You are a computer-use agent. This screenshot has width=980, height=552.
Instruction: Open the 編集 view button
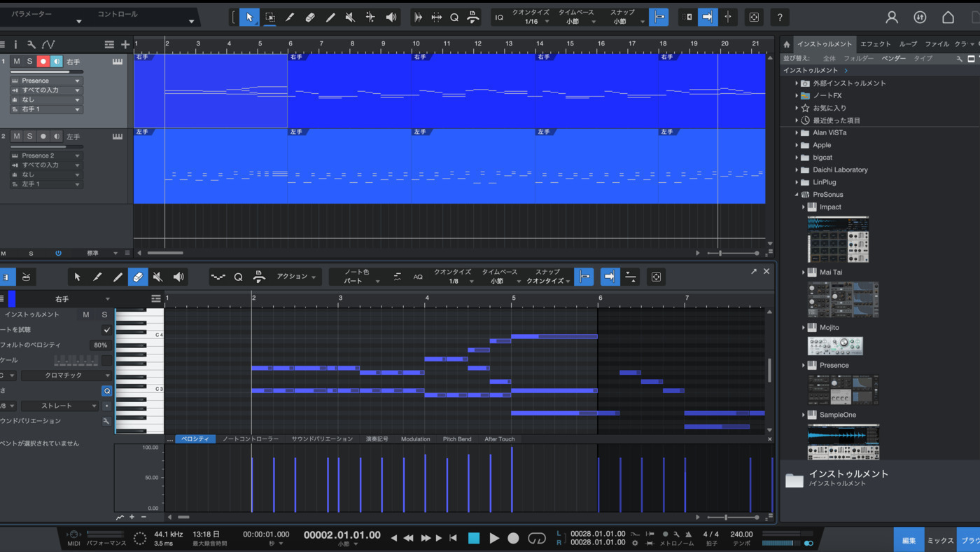pyautogui.click(x=909, y=540)
